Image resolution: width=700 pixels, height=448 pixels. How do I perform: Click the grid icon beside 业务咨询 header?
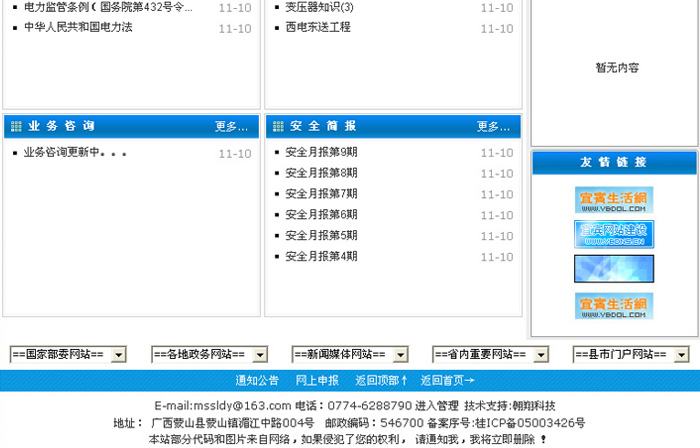(x=15, y=126)
